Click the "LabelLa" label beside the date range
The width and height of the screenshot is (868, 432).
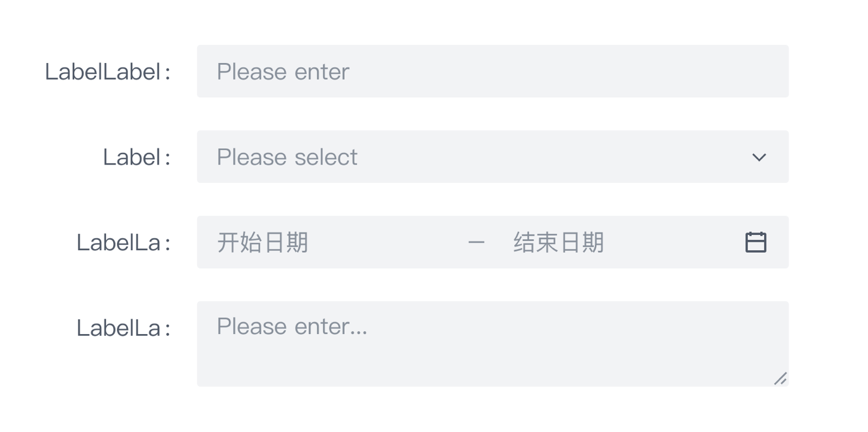coord(118,243)
